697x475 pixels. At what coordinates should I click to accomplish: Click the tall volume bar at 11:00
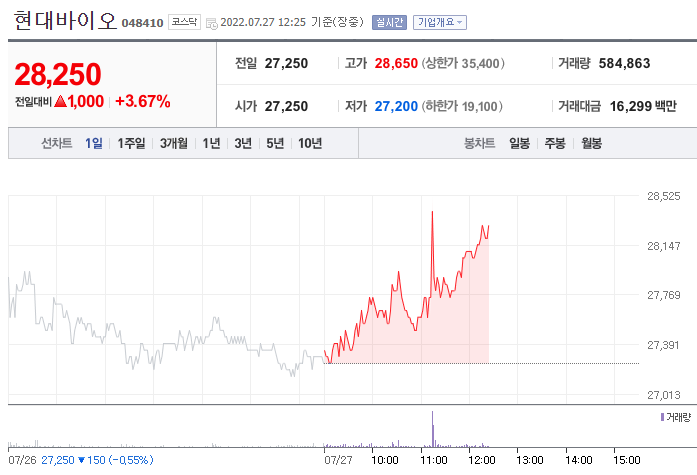coord(433,429)
